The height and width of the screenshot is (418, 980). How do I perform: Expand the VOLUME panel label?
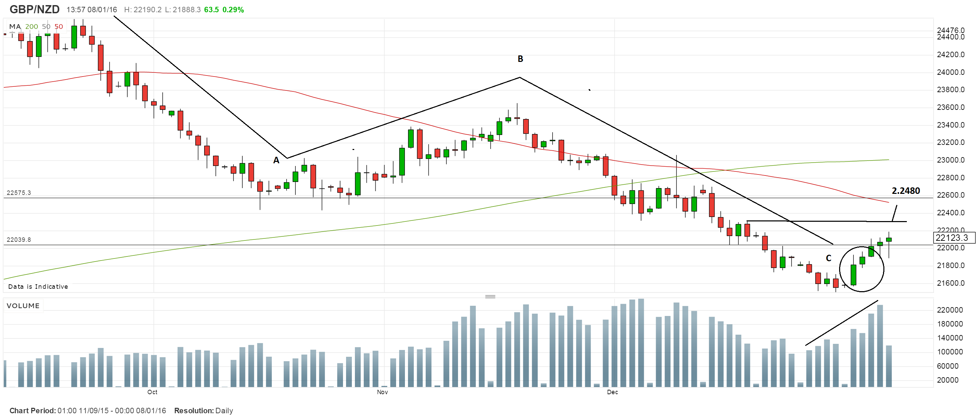tap(23, 306)
